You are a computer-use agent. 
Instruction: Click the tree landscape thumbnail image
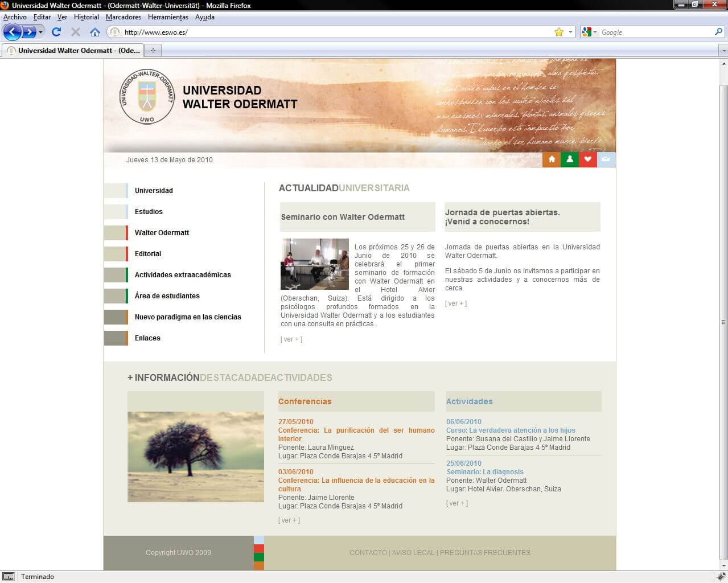click(196, 457)
